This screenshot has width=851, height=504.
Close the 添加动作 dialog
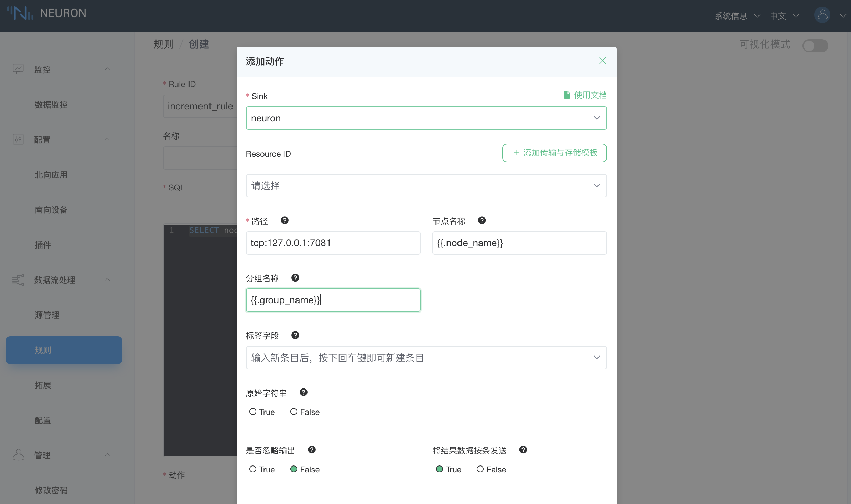point(602,61)
